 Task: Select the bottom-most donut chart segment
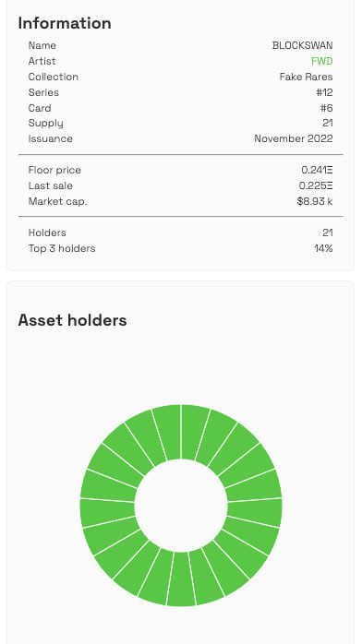tap(181, 579)
